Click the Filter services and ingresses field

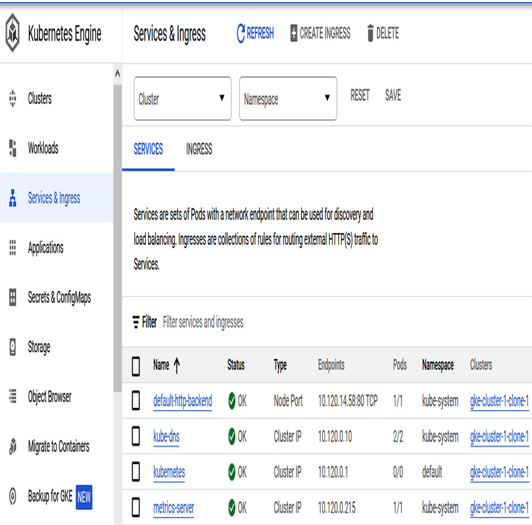coord(203,322)
